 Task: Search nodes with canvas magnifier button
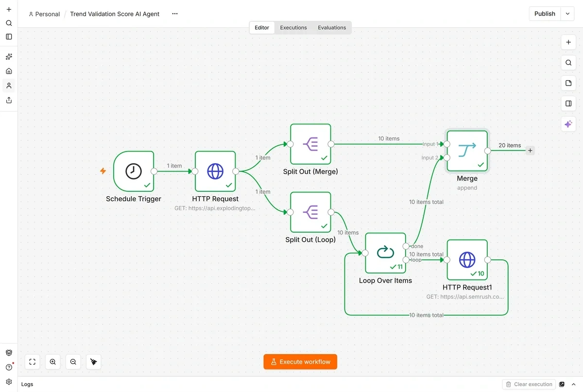coord(568,63)
